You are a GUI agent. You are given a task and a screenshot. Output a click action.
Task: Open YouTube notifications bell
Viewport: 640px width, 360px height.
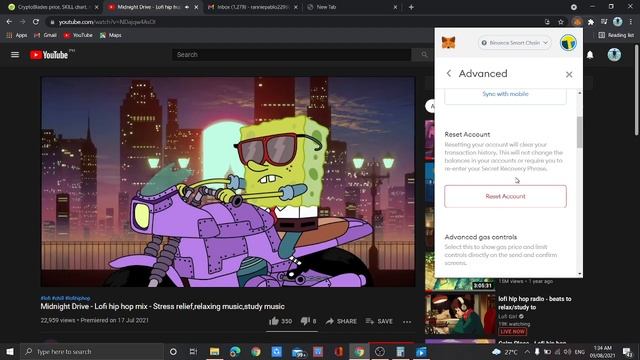tap(590, 55)
